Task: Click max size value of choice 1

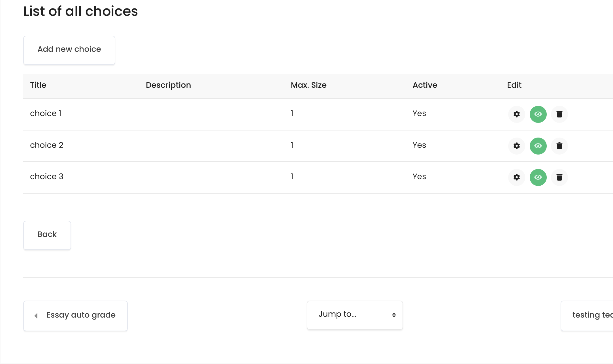Action: [x=292, y=113]
